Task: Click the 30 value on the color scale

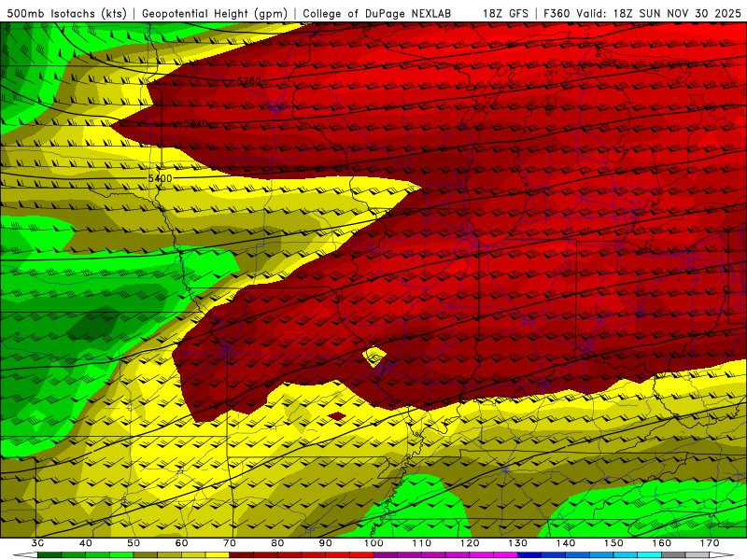Action: click(x=37, y=543)
